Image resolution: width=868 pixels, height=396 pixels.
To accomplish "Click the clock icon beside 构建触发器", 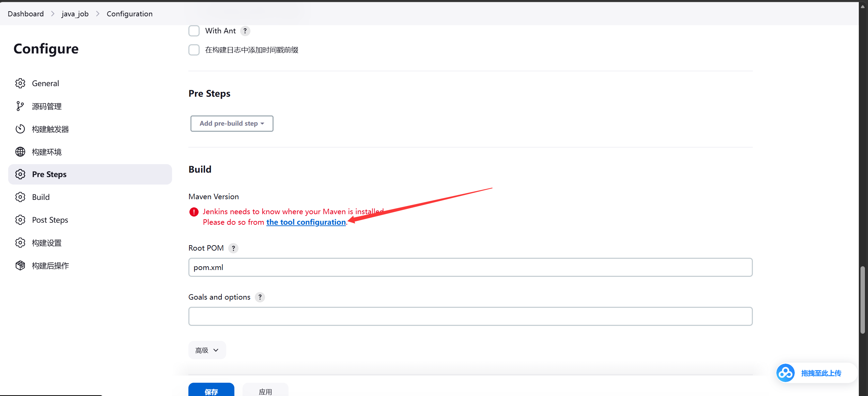I will point(20,129).
